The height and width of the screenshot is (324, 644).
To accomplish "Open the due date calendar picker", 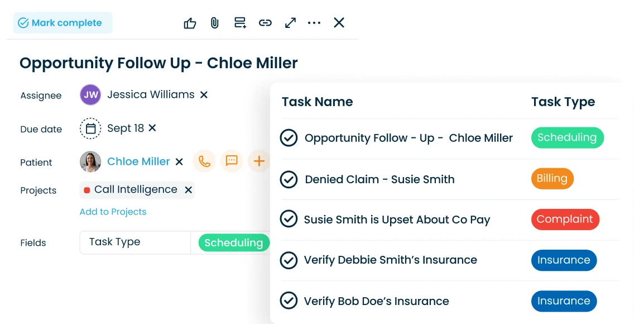I will (x=90, y=128).
